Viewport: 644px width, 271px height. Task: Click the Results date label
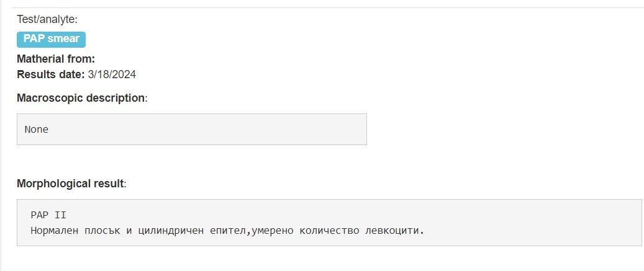(51, 74)
